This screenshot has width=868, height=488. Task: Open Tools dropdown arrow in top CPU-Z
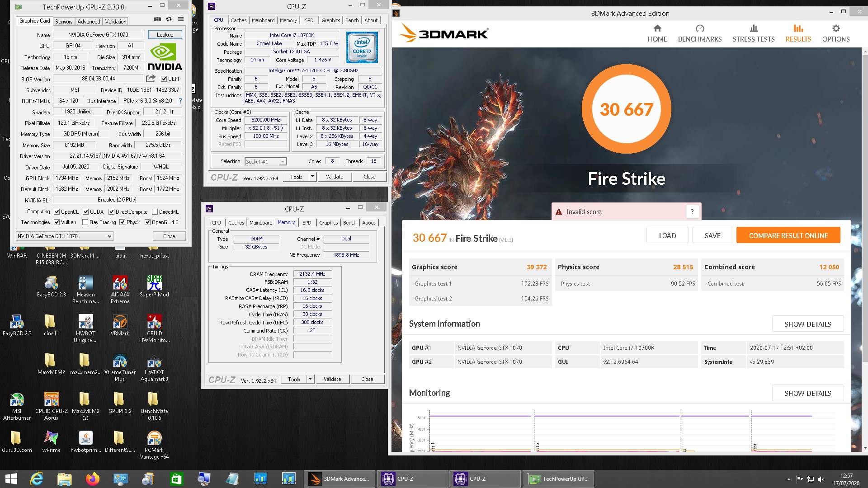tap(312, 177)
